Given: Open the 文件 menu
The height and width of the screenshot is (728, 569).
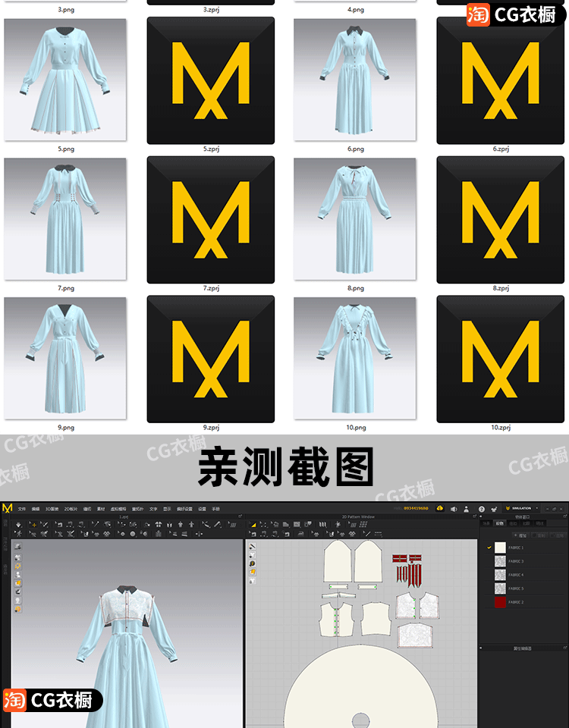Looking at the screenshot, I should [x=22, y=509].
